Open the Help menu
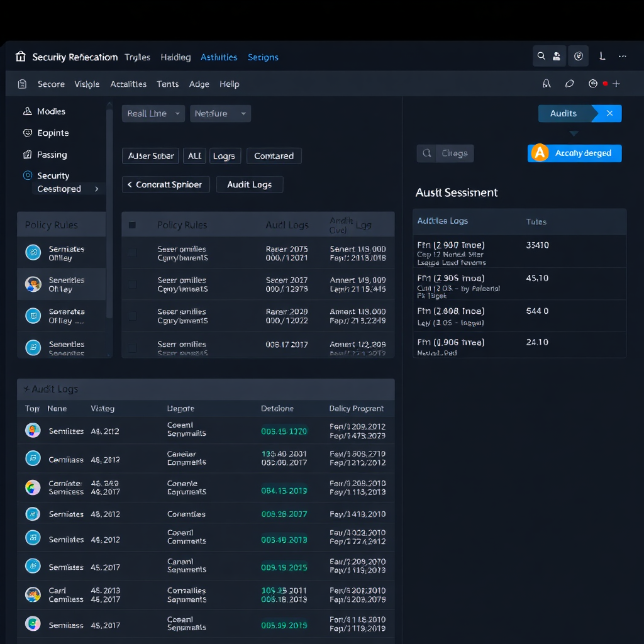The width and height of the screenshot is (644, 644). [x=229, y=84]
